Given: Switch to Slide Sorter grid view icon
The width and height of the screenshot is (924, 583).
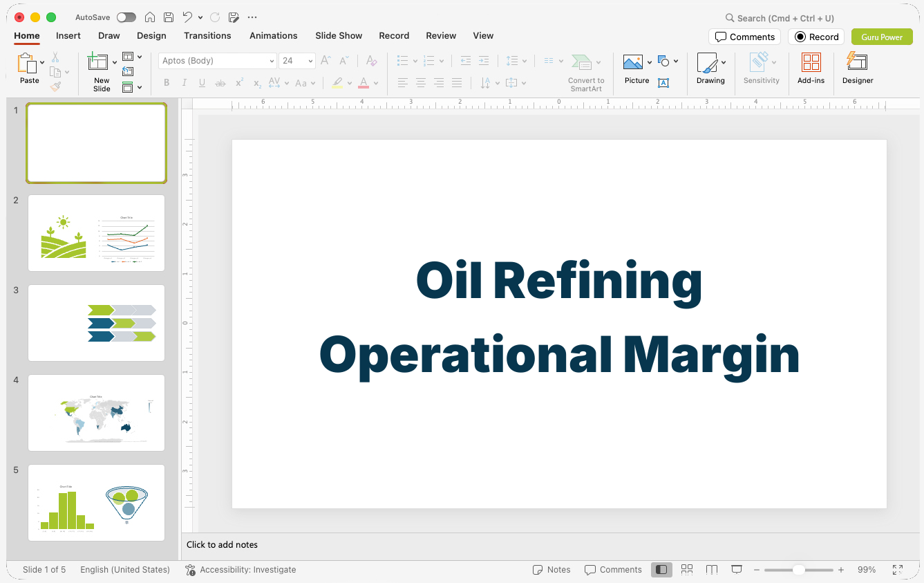Looking at the screenshot, I should [687, 570].
